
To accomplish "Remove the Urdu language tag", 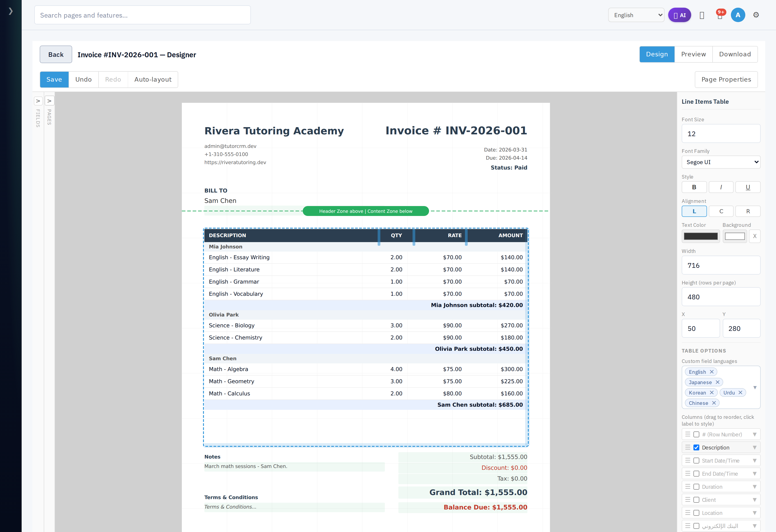I will [740, 392].
